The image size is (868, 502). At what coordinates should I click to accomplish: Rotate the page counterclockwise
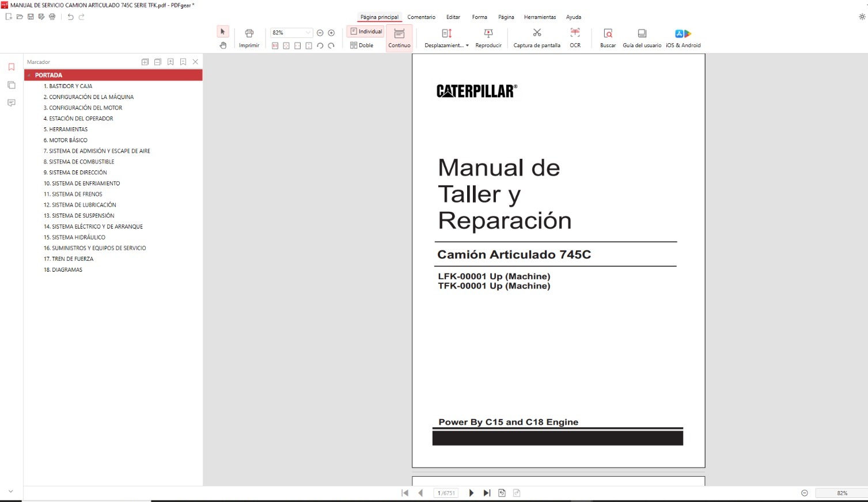click(320, 45)
